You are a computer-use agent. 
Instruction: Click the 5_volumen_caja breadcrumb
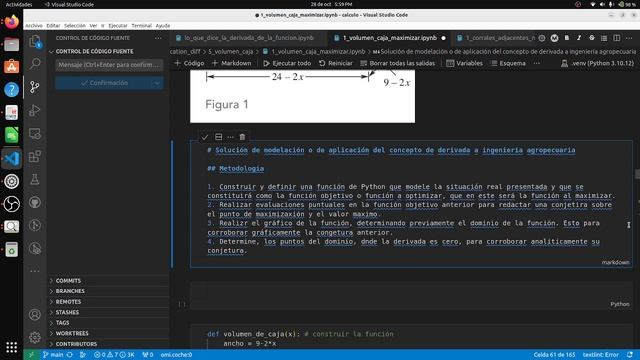(231, 51)
